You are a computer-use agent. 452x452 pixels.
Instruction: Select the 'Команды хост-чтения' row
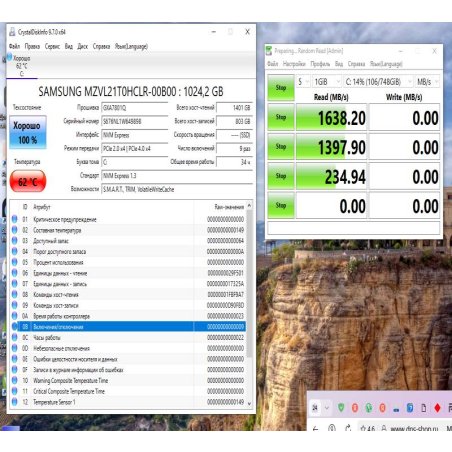tap(129, 294)
